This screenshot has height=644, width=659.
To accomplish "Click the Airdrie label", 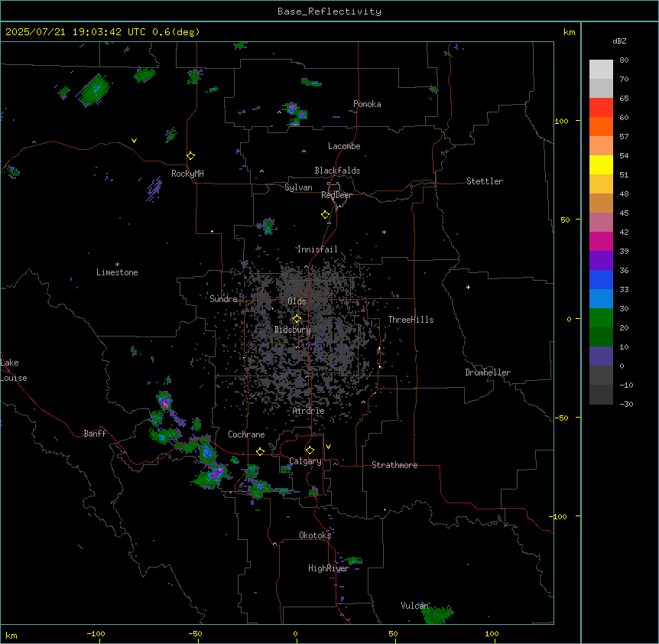I will [x=309, y=411].
